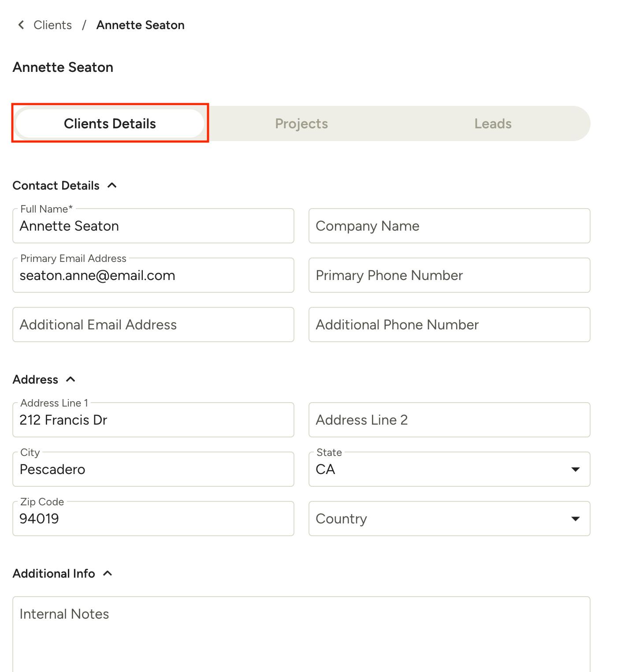Collapse the Additional Info section
Screen dimensions: 632x672
click(x=108, y=574)
